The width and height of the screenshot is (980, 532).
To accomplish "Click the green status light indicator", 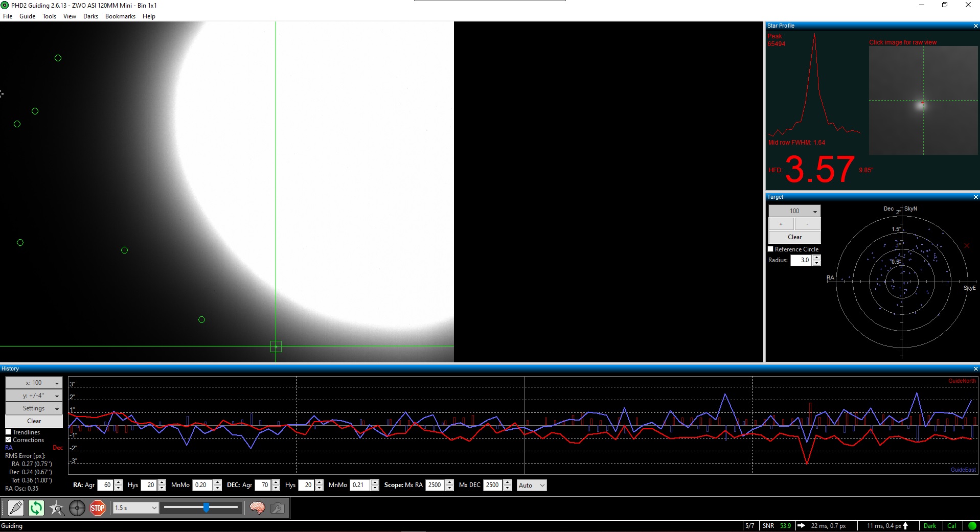I will click(972, 526).
